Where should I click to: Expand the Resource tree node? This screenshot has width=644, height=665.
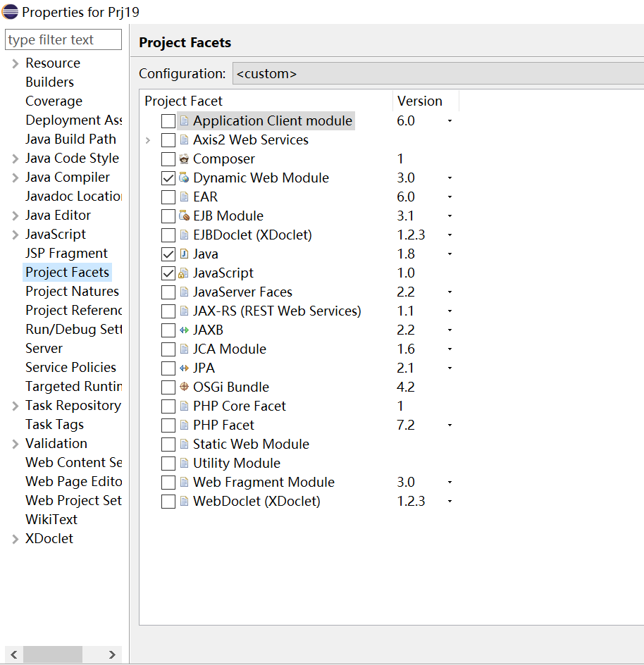(16, 63)
